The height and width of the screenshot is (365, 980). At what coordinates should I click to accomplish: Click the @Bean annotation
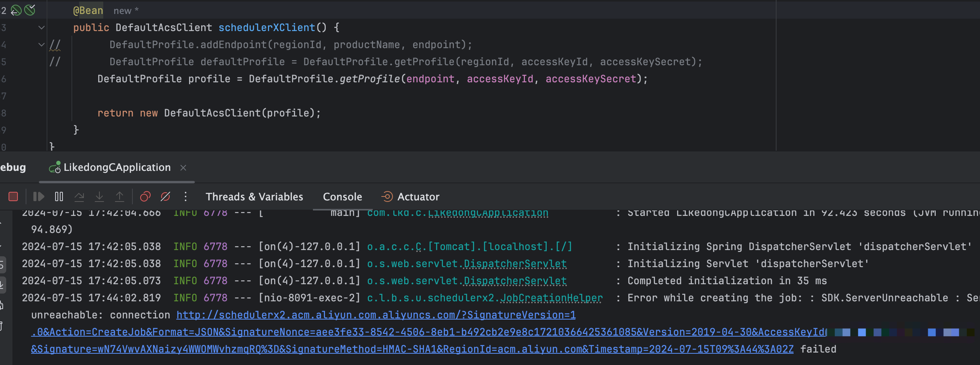[x=88, y=10]
